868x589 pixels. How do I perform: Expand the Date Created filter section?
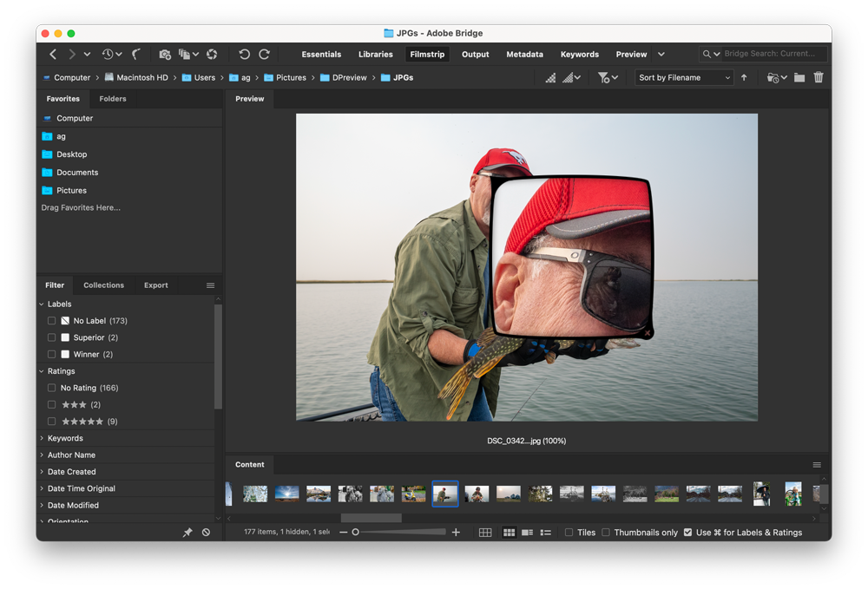pos(42,472)
